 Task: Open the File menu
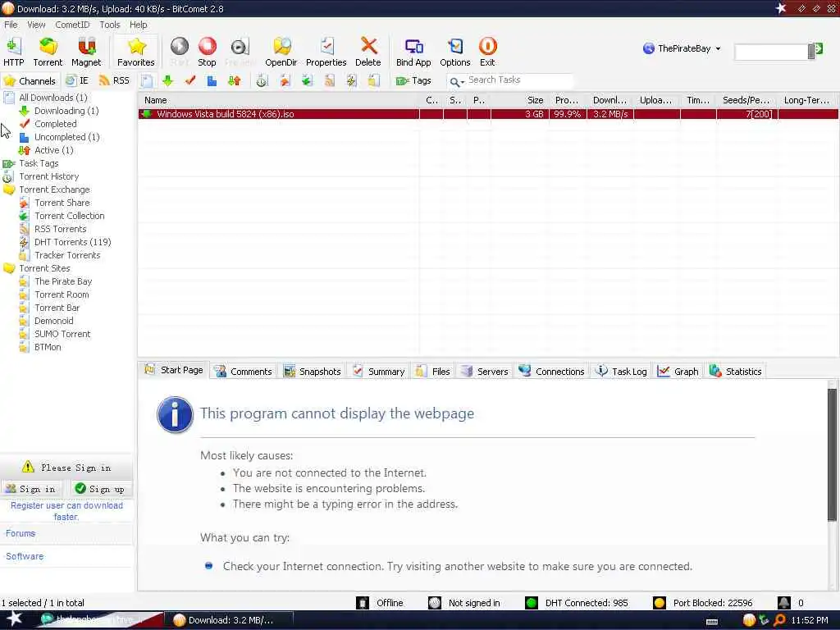tap(11, 25)
